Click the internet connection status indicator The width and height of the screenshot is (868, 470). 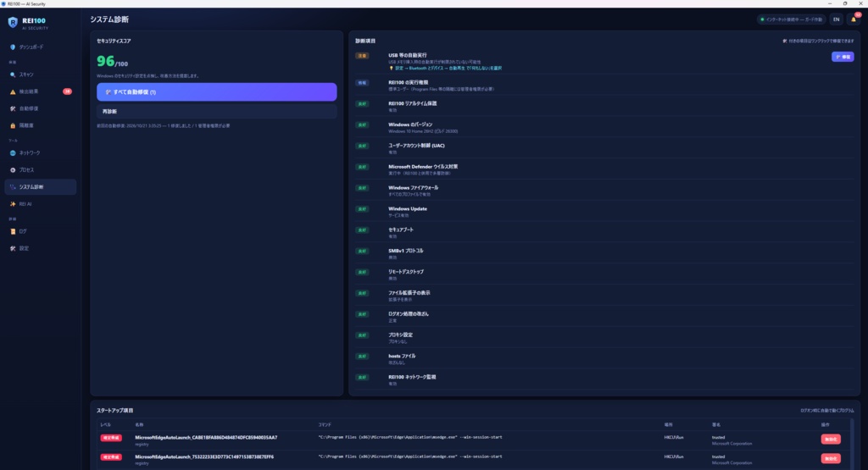(x=792, y=19)
